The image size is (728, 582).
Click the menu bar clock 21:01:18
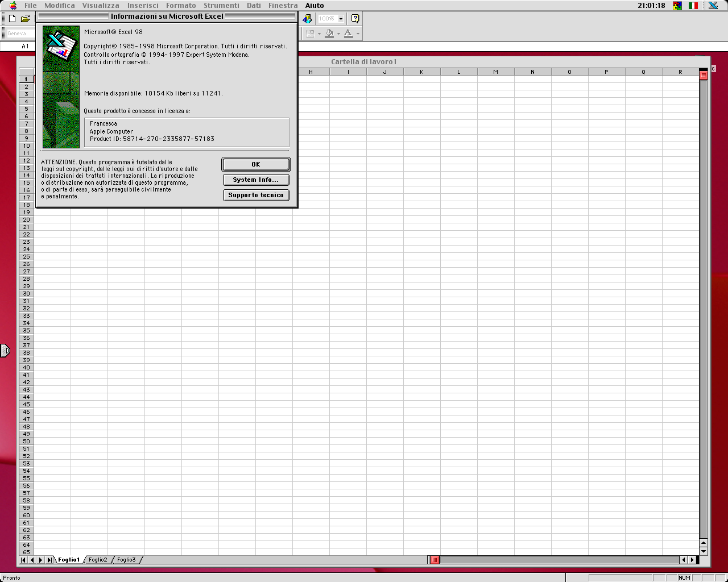pos(651,5)
